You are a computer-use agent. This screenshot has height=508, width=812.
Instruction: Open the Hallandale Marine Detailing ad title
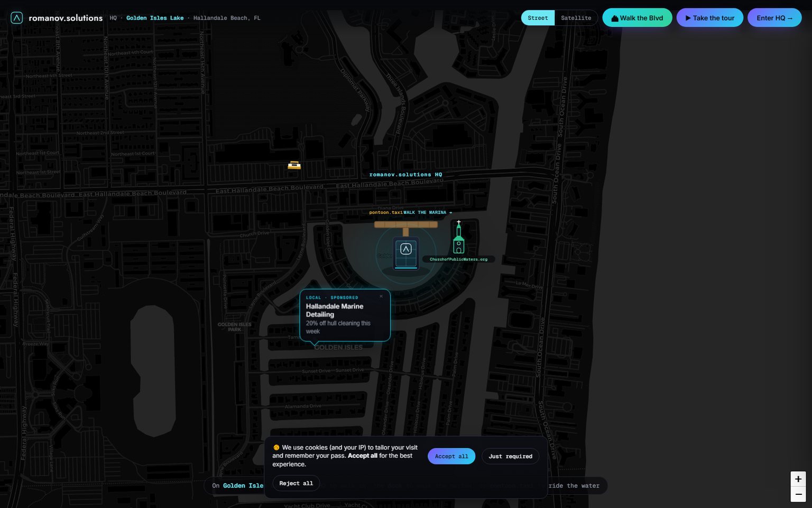click(335, 310)
